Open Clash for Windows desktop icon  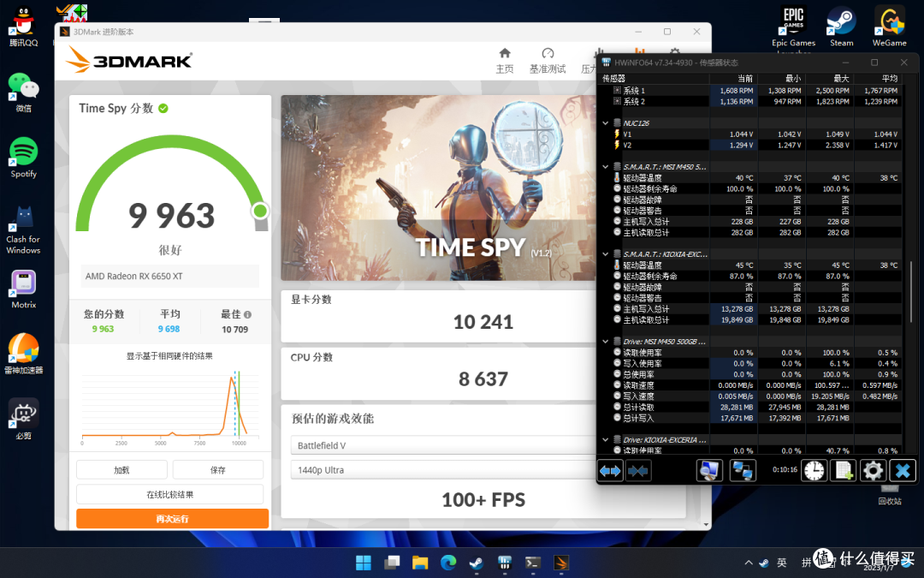24,230
